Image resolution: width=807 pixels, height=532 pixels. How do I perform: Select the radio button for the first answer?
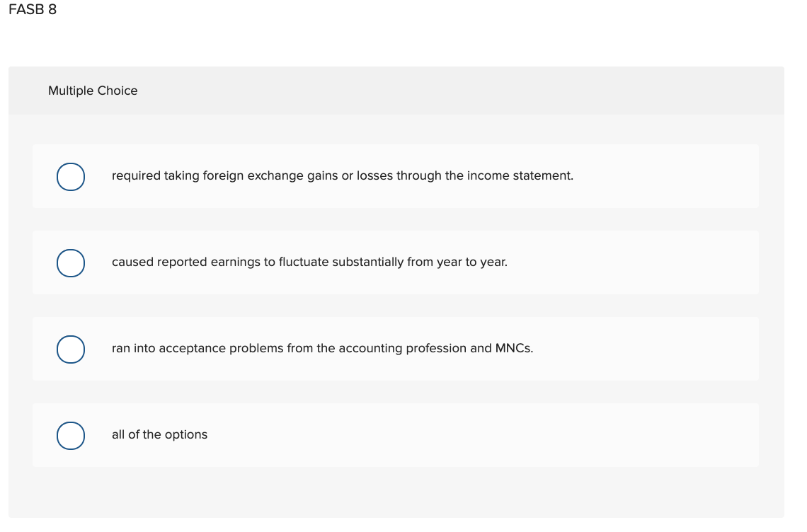tap(70, 176)
